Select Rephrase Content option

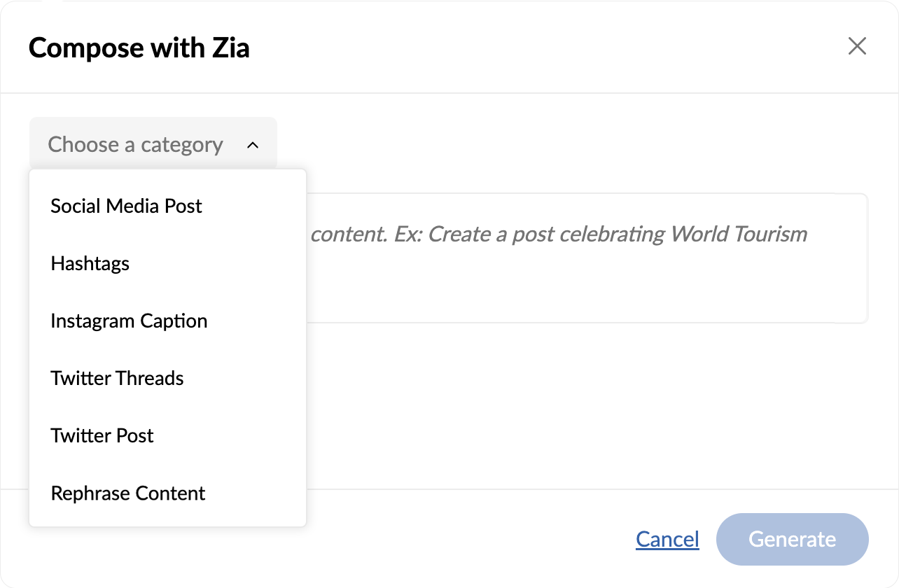click(x=128, y=493)
